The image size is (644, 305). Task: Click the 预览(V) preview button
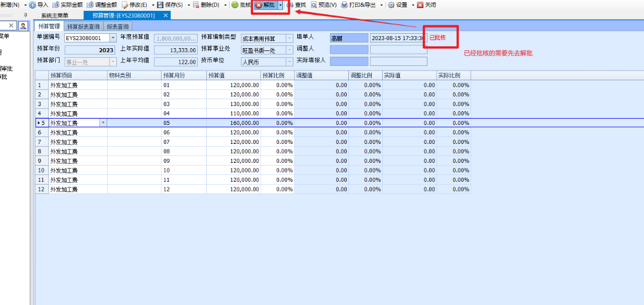pos(324,5)
